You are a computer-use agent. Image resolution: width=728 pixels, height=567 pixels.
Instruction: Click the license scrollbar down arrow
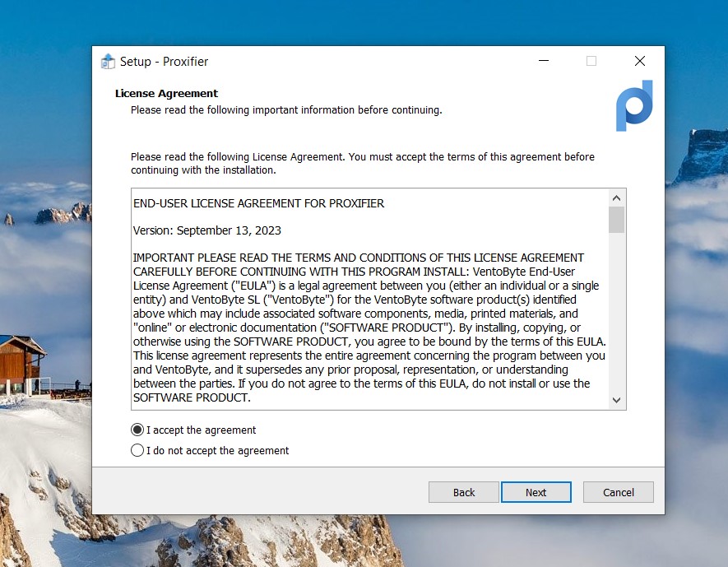(616, 400)
